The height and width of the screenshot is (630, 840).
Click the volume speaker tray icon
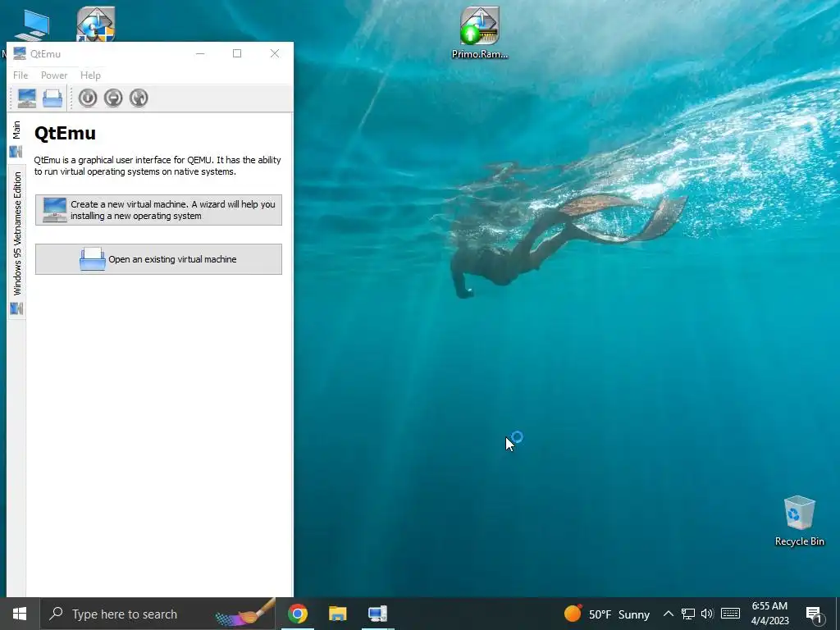pyautogui.click(x=707, y=614)
